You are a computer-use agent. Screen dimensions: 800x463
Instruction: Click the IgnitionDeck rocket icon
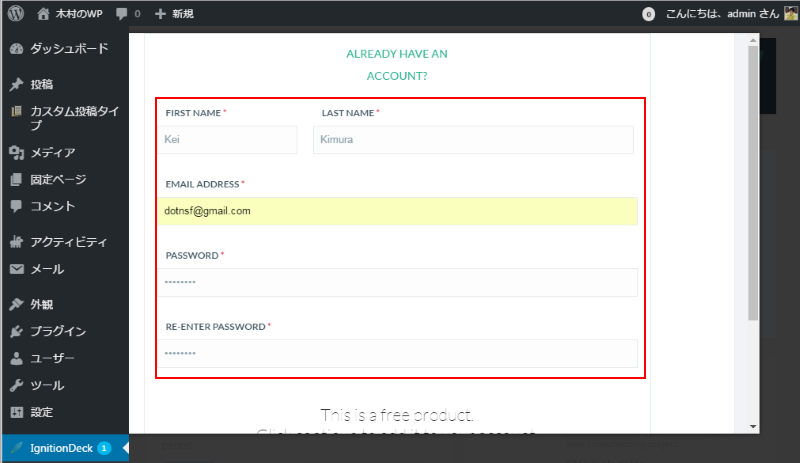[x=16, y=448]
